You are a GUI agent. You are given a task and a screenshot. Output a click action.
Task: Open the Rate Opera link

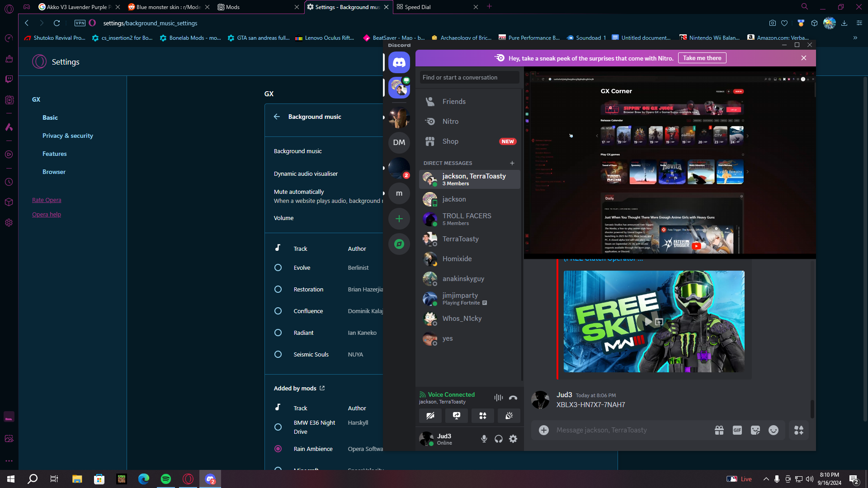47,200
